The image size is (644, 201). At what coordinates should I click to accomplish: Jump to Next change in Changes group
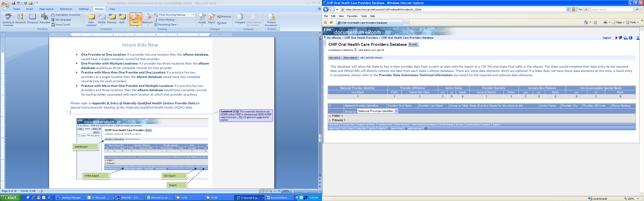(222, 23)
